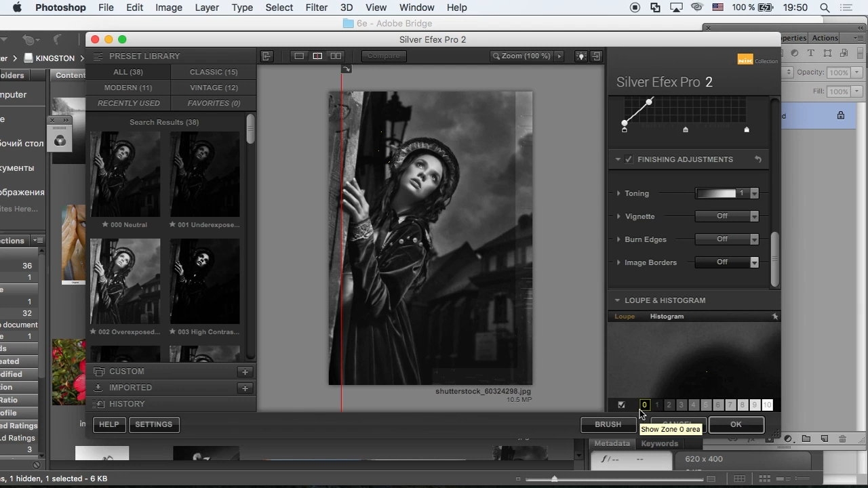868x488 pixels.
Task: Click the lock icon on the layer
Action: pyautogui.click(x=841, y=115)
